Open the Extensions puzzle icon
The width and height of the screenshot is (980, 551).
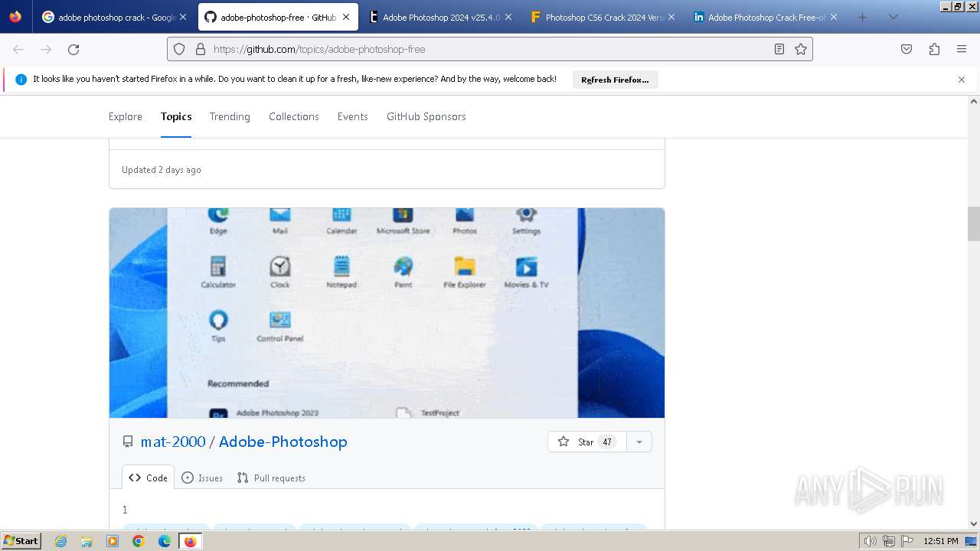(934, 49)
